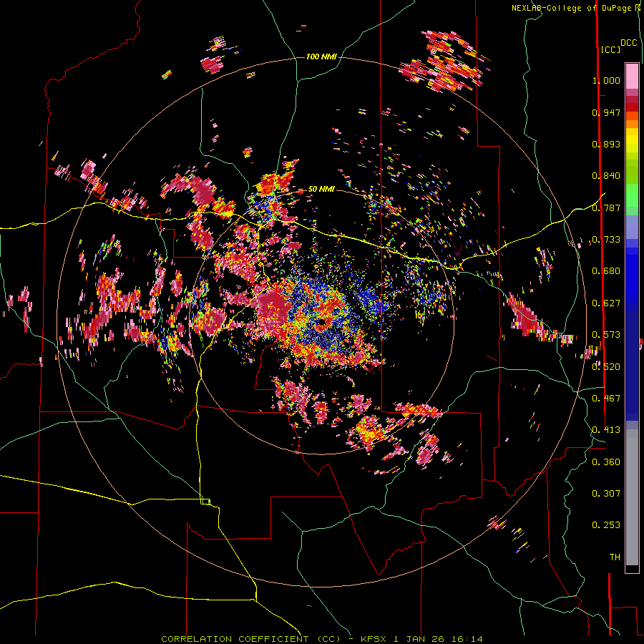Click the 50 NMI range ring label
644x644 pixels.
point(321,189)
